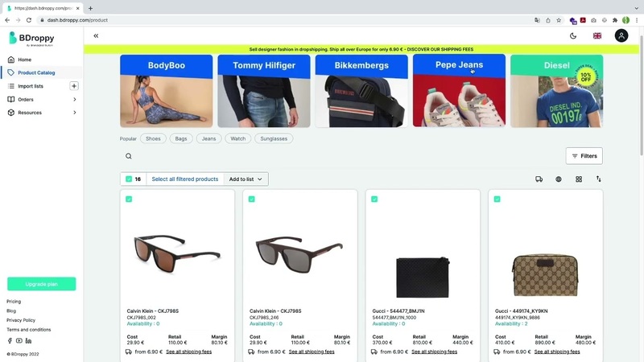Image resolution: width=644 pixels, height=362 pixels.
Task: Filter by popular tag Bags
Action: (x=181, y=138)
